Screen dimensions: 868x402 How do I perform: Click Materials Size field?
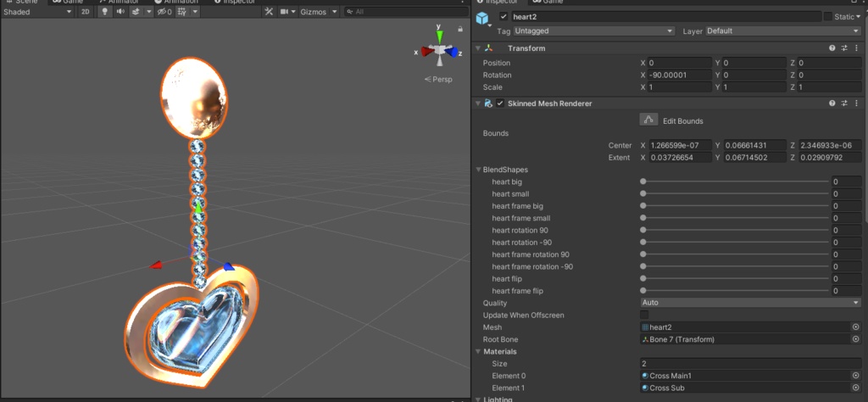coord(751,364)
